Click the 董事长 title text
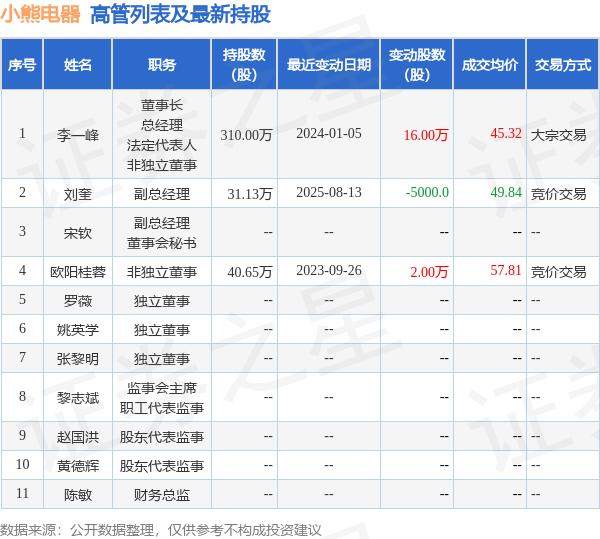Screen dimensions: 600x539 coord(161,105)
